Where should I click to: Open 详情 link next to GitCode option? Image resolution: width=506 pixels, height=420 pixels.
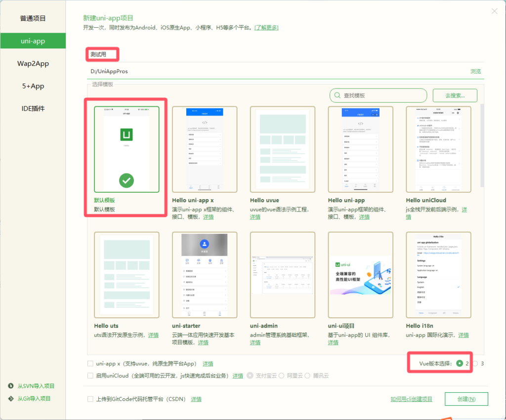click(196, 399)
